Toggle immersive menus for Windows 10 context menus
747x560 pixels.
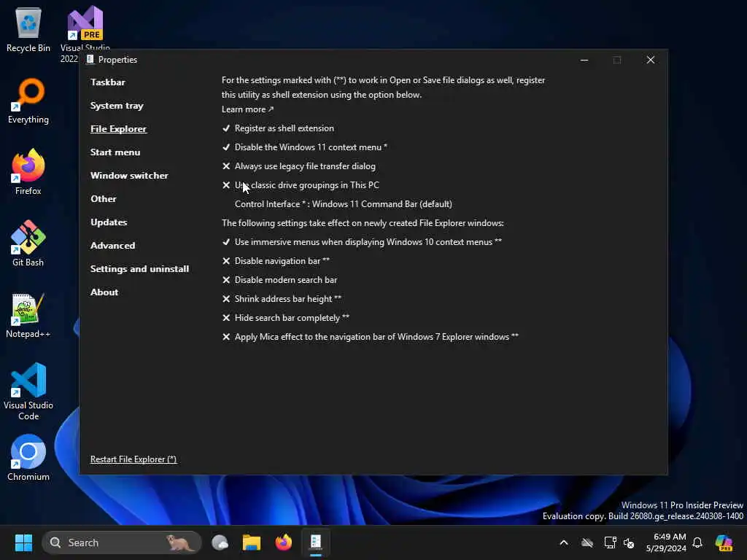tap(362, 242)
